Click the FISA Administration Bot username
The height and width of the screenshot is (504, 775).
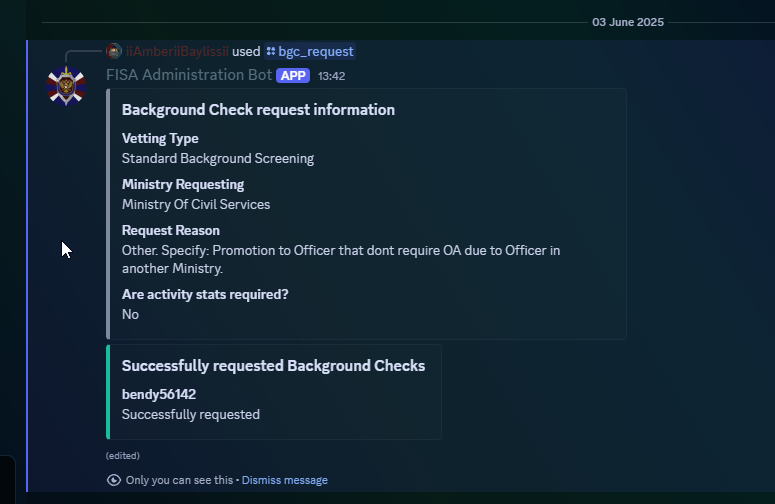click(x=189, y=75)
